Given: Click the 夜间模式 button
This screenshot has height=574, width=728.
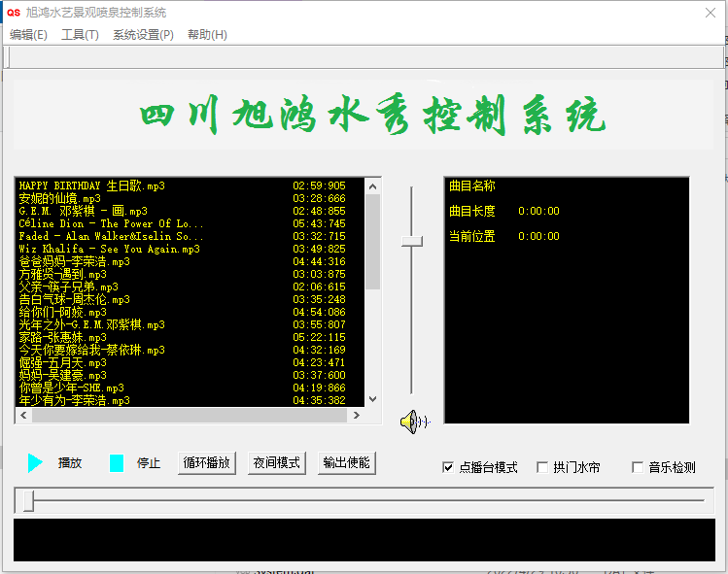Looking at the screenshot, I should click(277, 463).
